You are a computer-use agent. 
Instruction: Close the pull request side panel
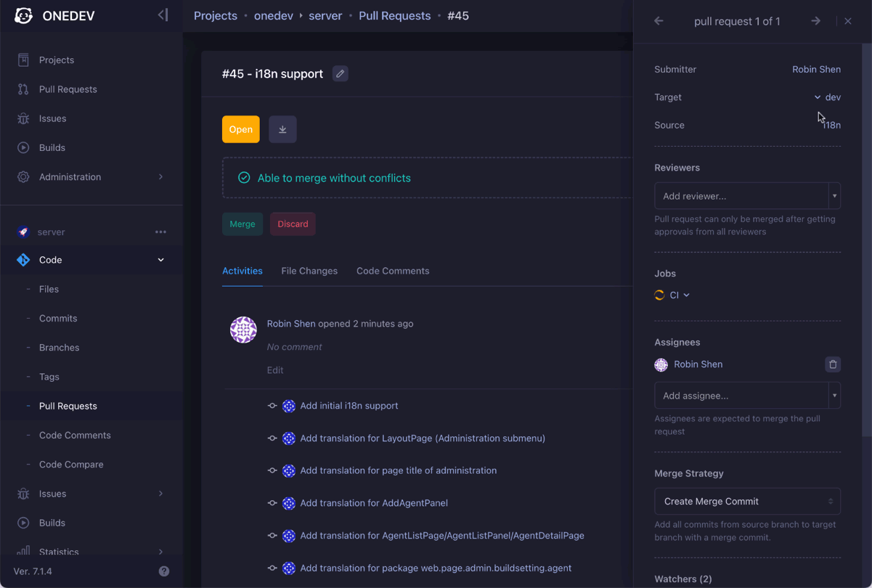coord(848,21)
